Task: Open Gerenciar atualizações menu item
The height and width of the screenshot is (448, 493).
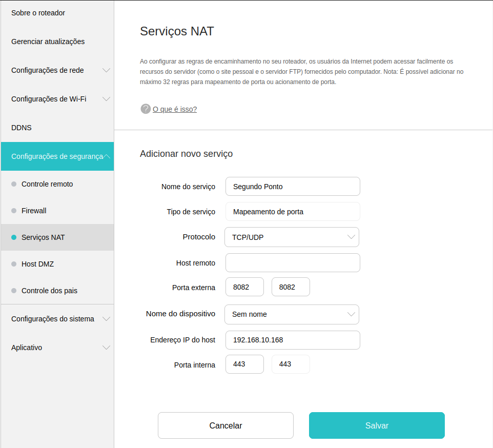Action: [x=48, y=42]
